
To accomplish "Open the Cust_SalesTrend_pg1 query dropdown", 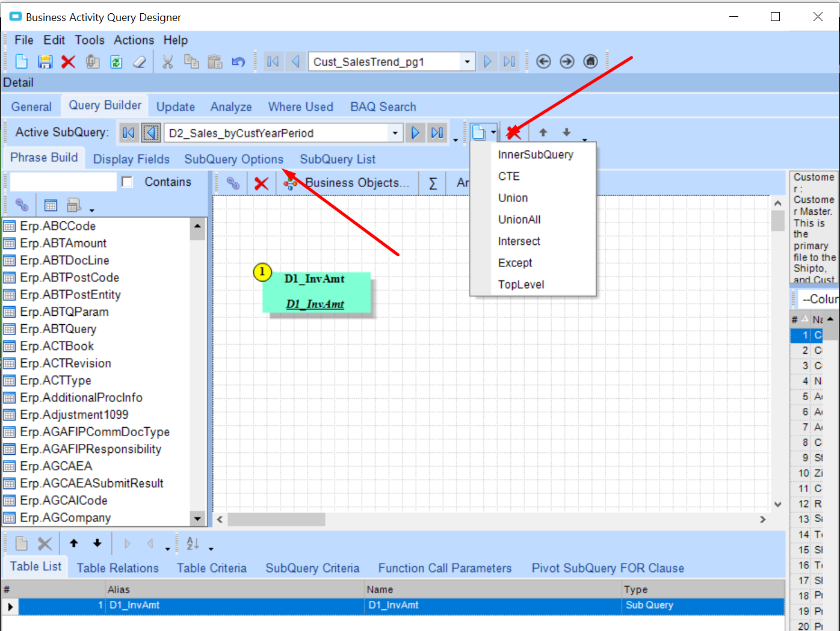I will click(x=467, y=61).
